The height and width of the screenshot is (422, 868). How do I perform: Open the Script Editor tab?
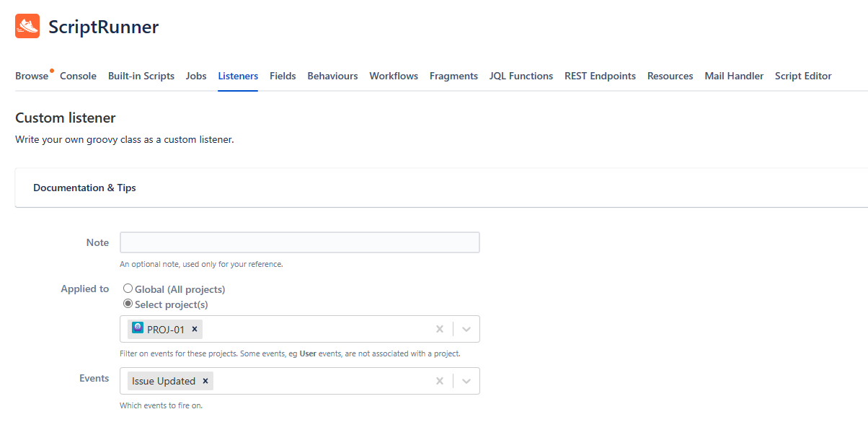(803, 76)
